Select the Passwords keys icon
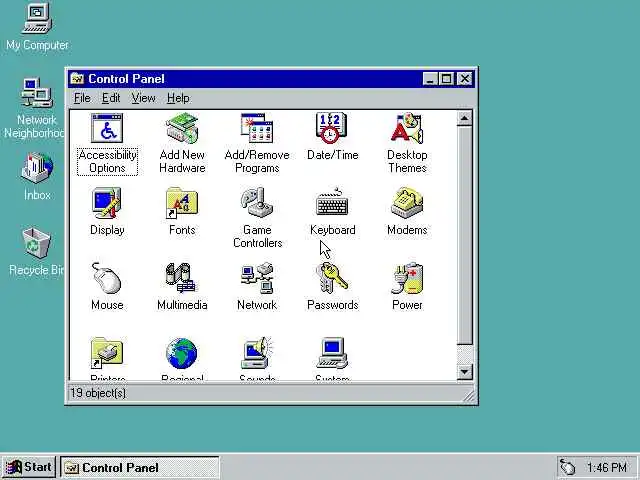The image size is (640, 480). (332, 278)
